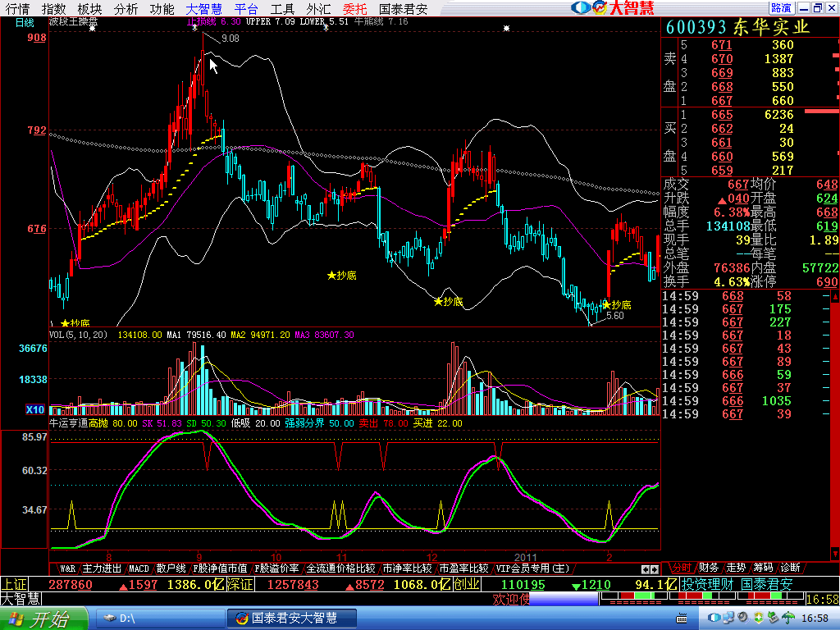Click the blue hexagon icon in the system tray

pyautogui.click(x=714, y=618)
